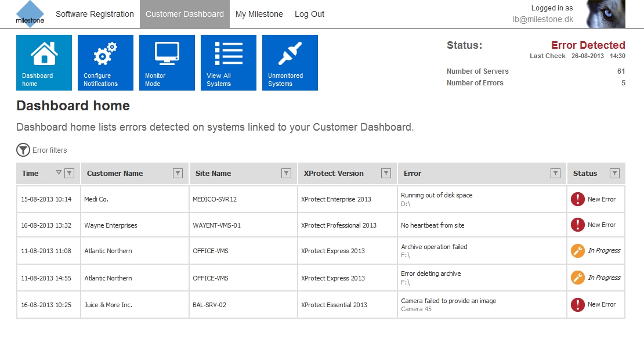Open the Time column filter dropdown
The height and width of the screenshot is (342, 644).
70,174
